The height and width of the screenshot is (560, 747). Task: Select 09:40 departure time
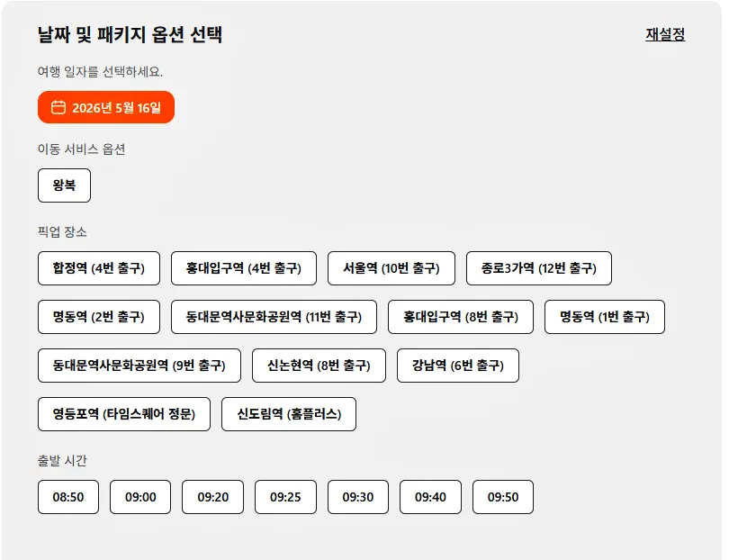[x=430, y=497]
